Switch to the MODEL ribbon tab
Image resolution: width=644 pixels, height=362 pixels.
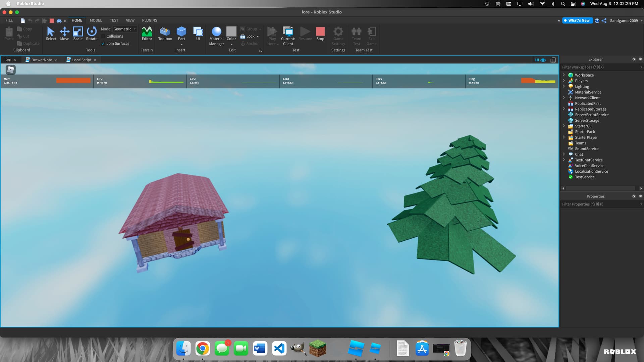96,20
